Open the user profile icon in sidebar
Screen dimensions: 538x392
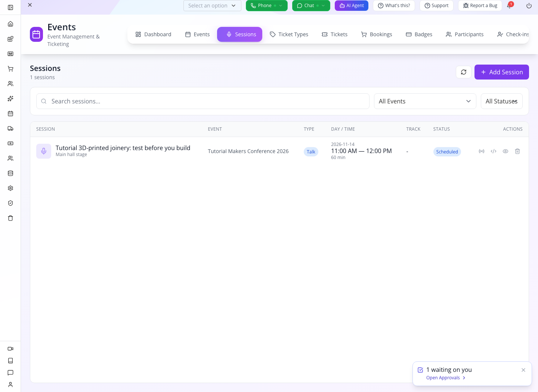(x=10, y=385)
